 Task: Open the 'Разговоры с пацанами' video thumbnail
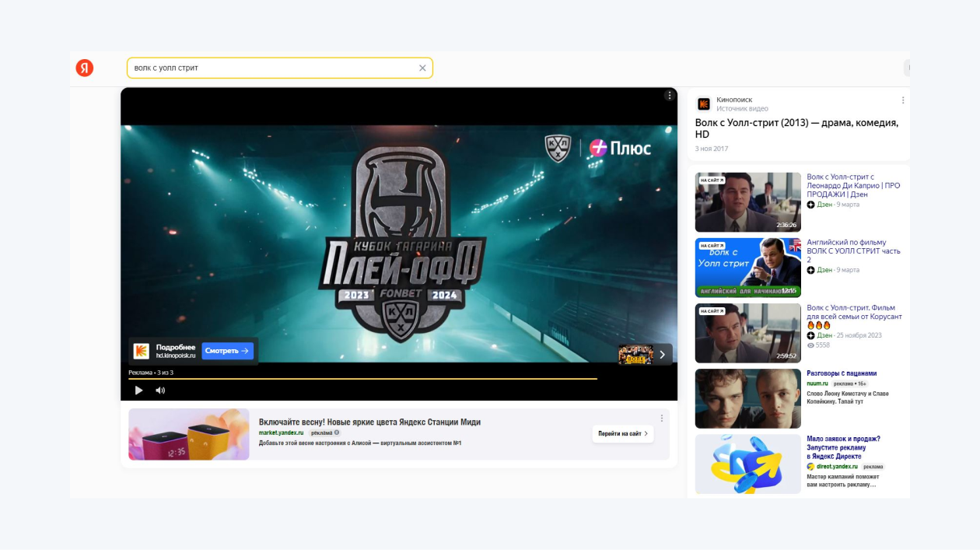tap(747, 398)
